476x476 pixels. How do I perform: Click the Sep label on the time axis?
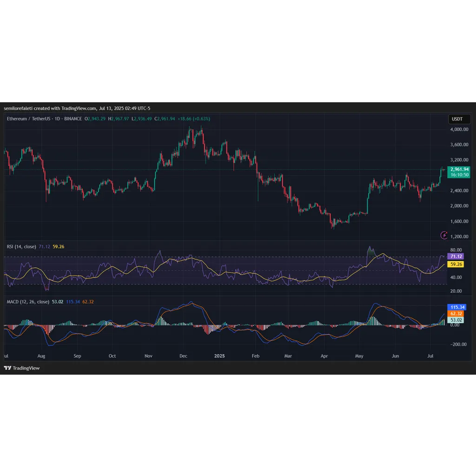tap(78, 356)
